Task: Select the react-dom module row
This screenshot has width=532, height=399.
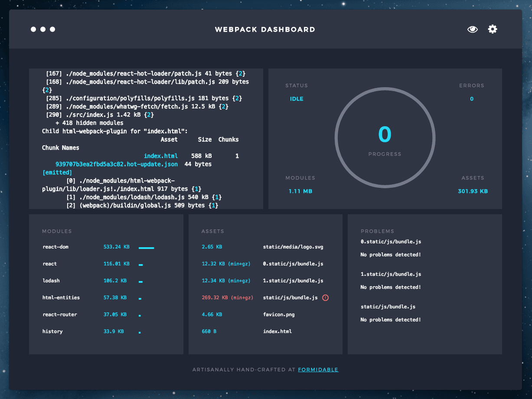Action: click(x=98, y=247)
